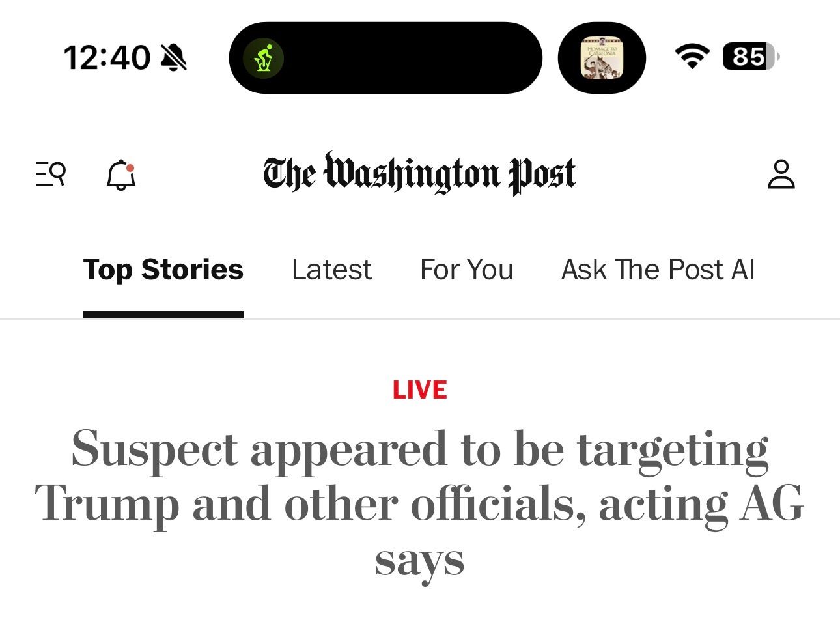840x635 pixels.
Task: Open the headline about suspect targeting Trump
Action: pyautogui.click(x=419, y=503)
